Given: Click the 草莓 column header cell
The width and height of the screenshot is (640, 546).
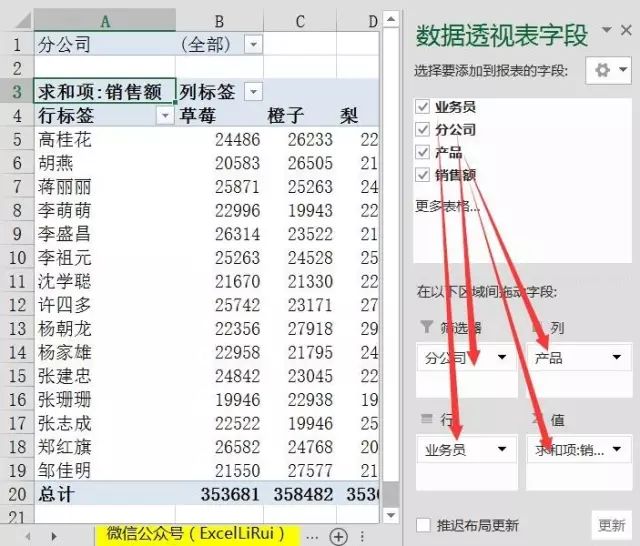Looking at the screenshot, I should coord(220,115).
